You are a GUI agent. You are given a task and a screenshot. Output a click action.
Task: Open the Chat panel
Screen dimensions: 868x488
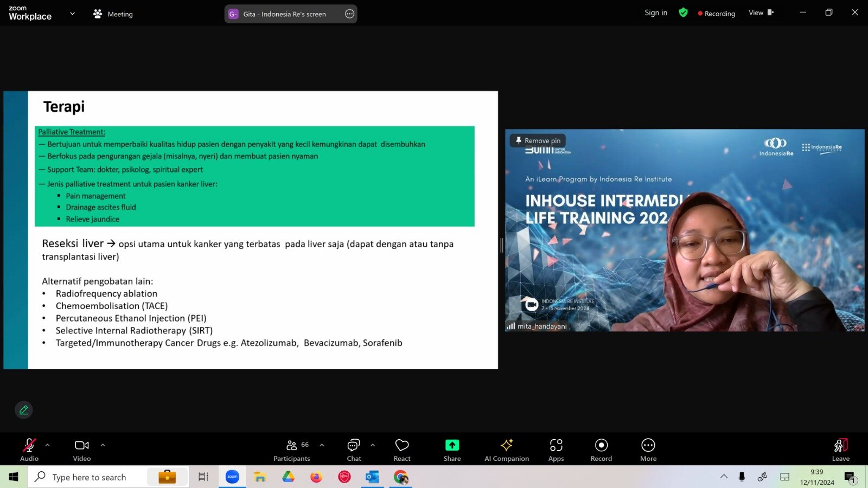coord(354,450)
